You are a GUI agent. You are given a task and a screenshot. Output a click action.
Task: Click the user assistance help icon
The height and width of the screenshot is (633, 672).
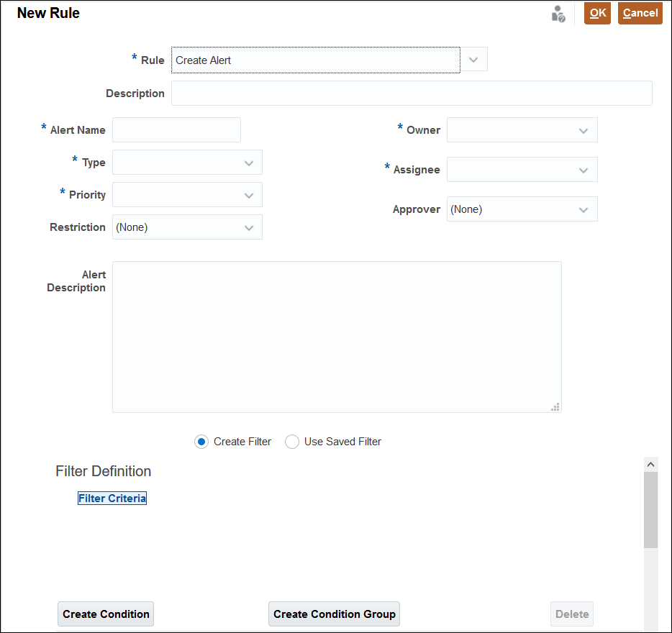[x=558, y=14]
